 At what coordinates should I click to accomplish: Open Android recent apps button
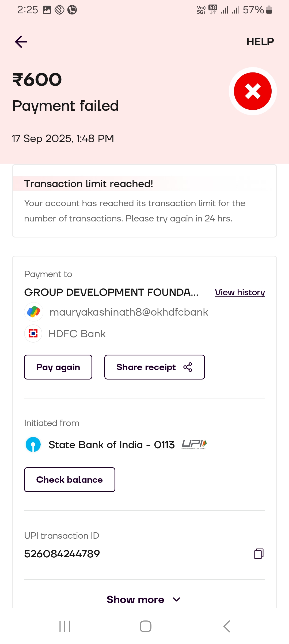(65, 626)
